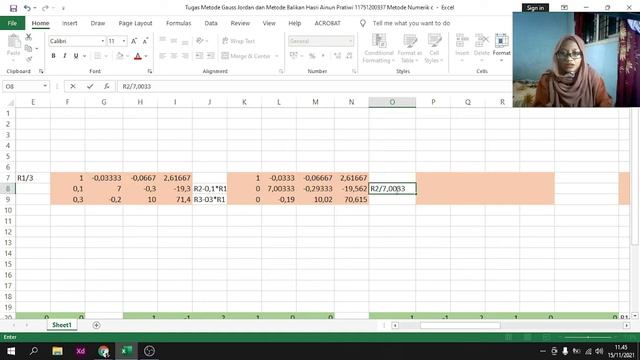Open the ACROBAT tab

tap(327, 23)
